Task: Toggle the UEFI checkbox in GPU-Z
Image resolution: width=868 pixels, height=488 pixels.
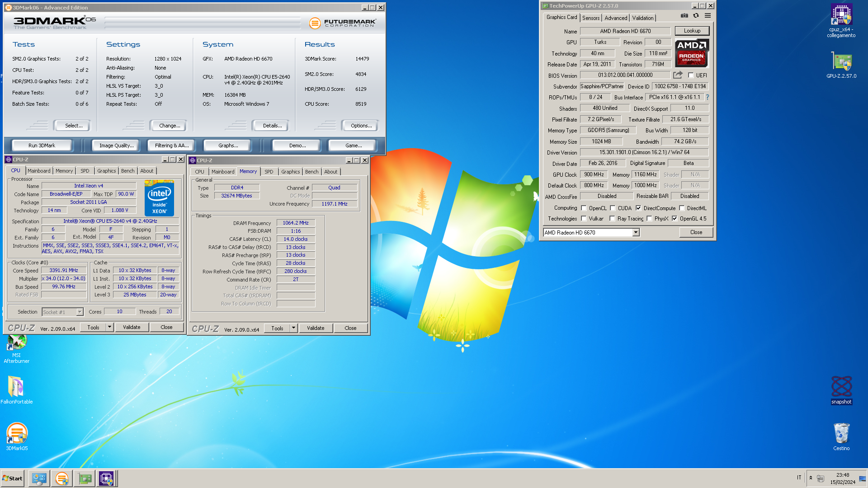Action: tap(691, 75)
